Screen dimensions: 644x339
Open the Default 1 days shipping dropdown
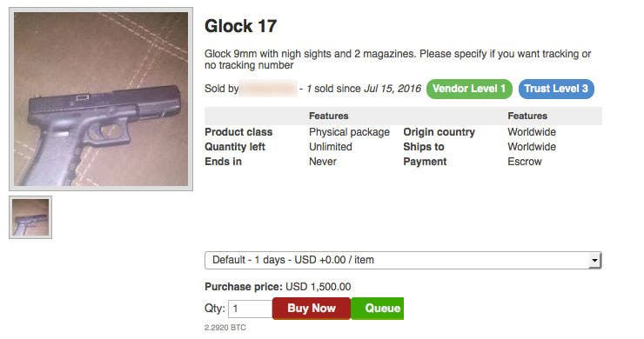(x=403, y=260)
